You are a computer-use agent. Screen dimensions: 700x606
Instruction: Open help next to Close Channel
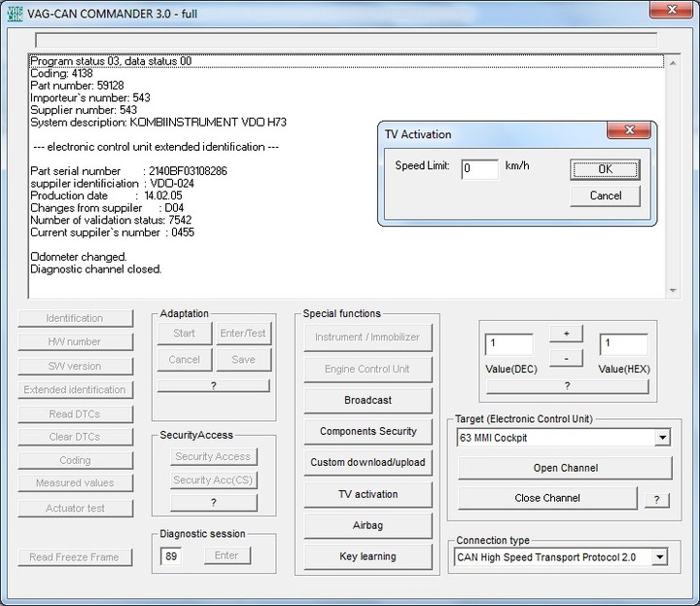[x=656, y=499]
